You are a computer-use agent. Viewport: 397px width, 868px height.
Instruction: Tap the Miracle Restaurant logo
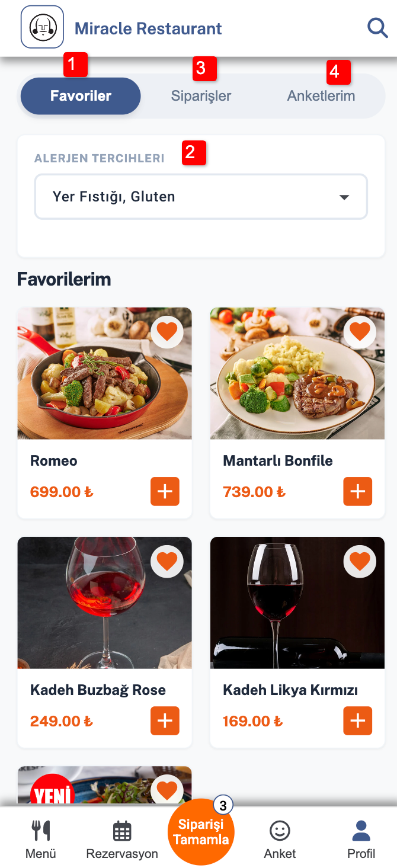42,27
